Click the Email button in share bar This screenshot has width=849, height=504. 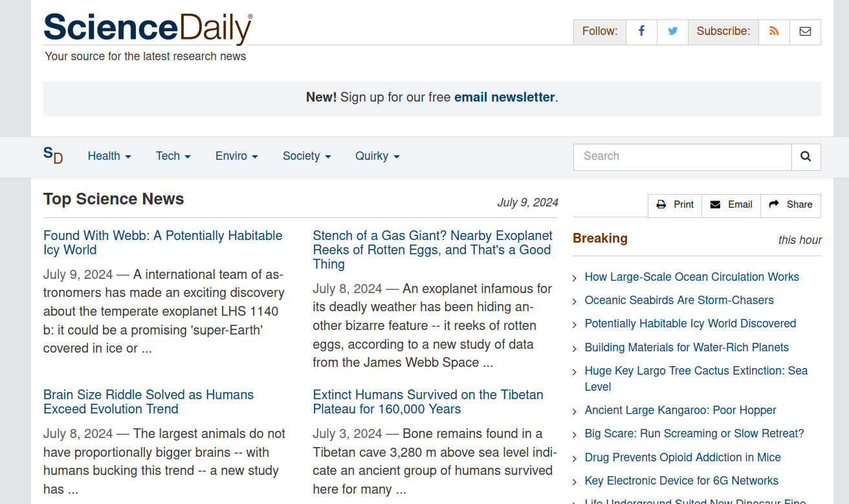click(x=731, y=205)
